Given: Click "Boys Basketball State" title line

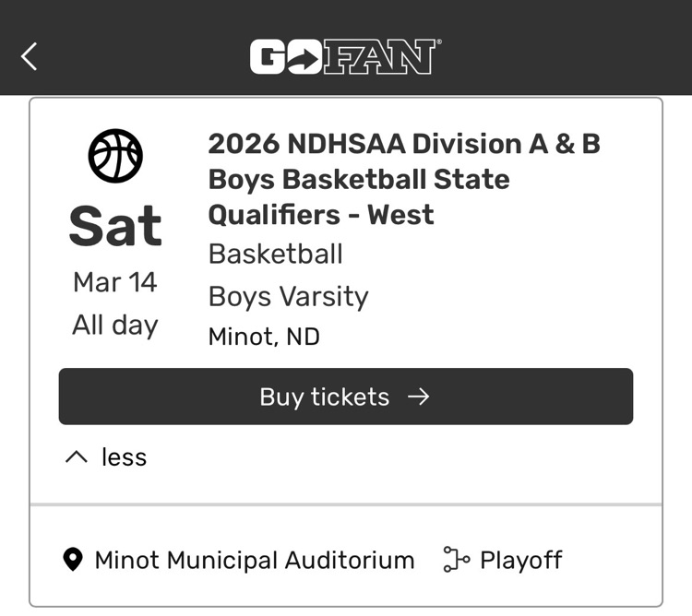Looking at the screenshot, I should (x=359, y=179).
